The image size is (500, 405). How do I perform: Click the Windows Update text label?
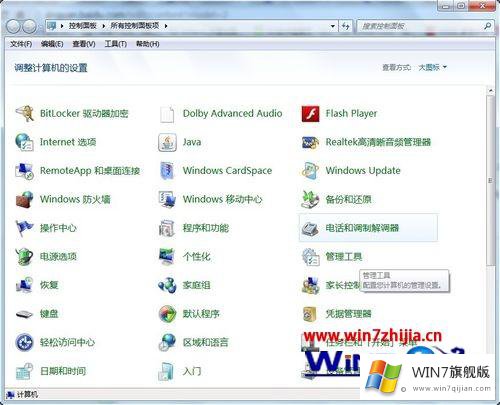tap(363, 171)
